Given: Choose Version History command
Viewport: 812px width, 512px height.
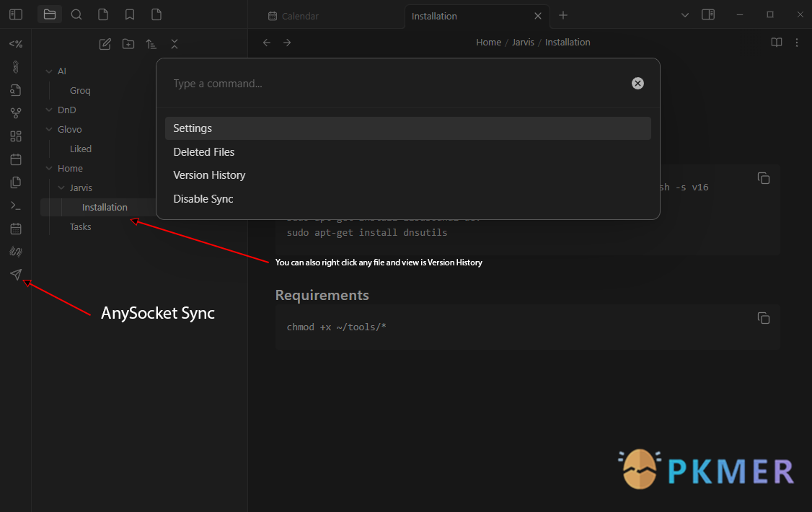Looking at the screenshot, I should click(x=407, y=175).
